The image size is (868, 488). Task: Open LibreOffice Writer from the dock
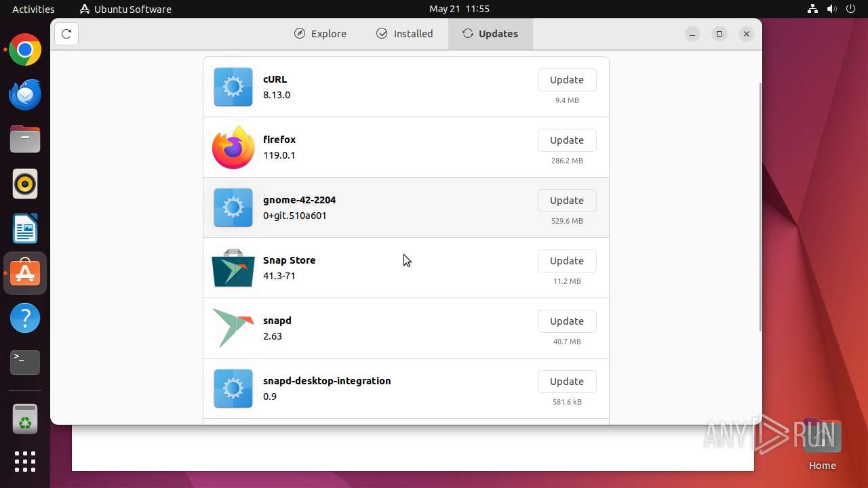coord(25,228)
